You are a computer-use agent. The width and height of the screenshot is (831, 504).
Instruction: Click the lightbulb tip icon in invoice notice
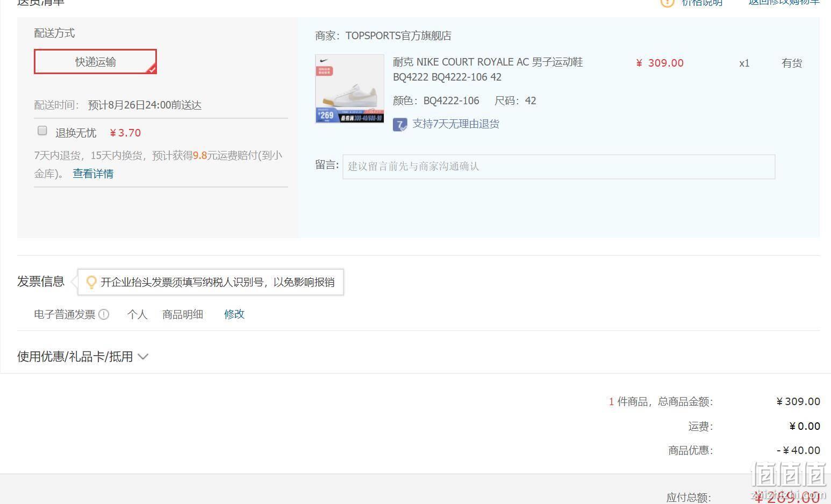[91, 282]
